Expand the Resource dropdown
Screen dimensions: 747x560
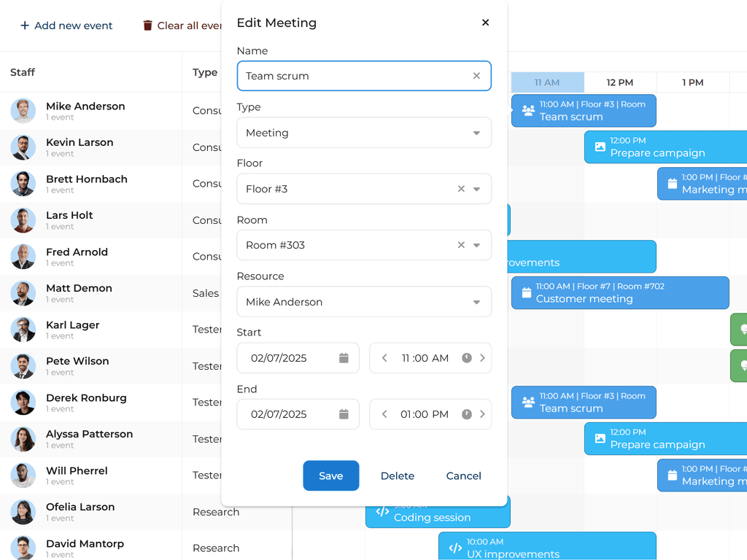pos(476,302)
